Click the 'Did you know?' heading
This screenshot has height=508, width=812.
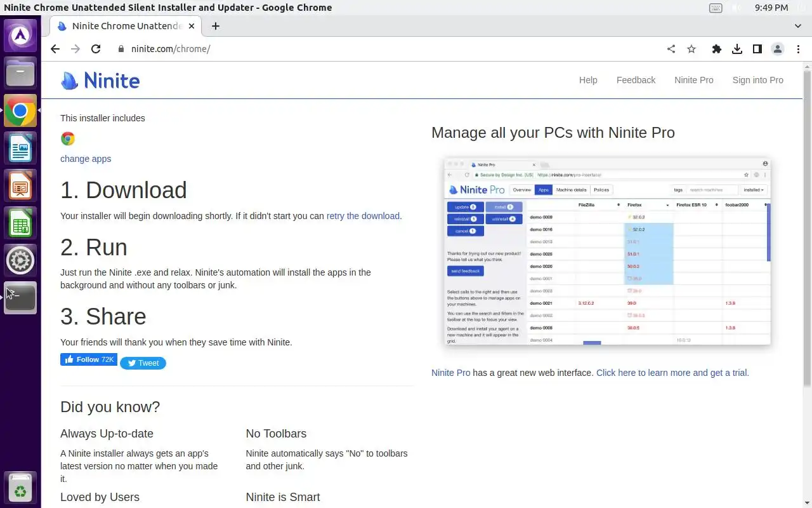point(110,407)
